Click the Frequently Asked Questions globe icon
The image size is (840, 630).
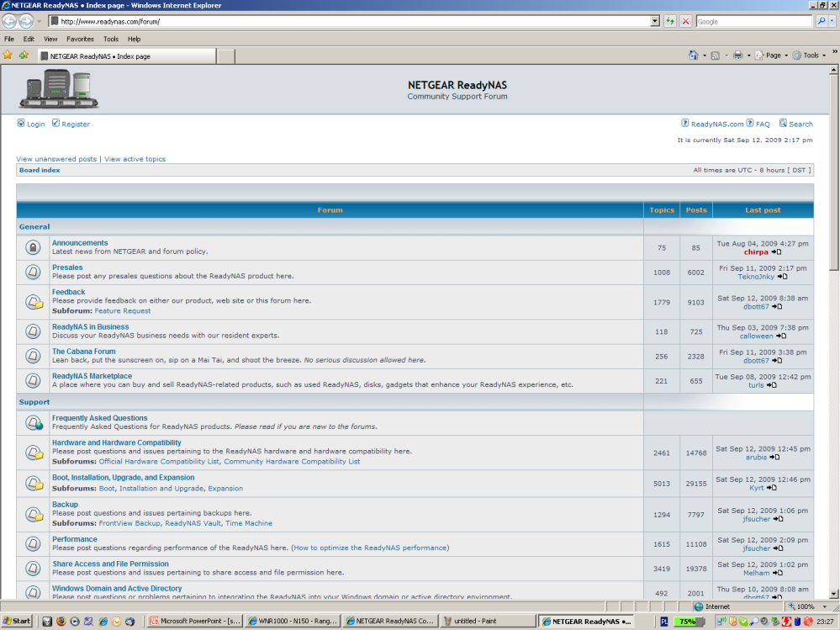[x=34, y=423]
